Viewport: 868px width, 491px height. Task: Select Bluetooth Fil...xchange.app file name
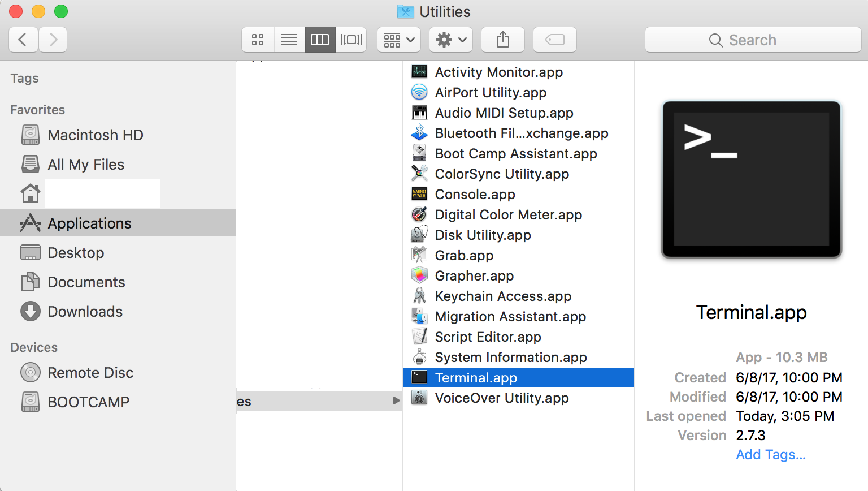point(522,133)
